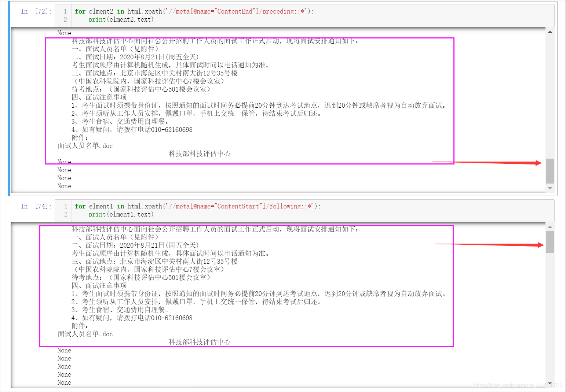Click '面试人员名单.doc' in cell 74 output
This screenshot has width=566, height=392.
pyautogui.click(x=85, y=334)
